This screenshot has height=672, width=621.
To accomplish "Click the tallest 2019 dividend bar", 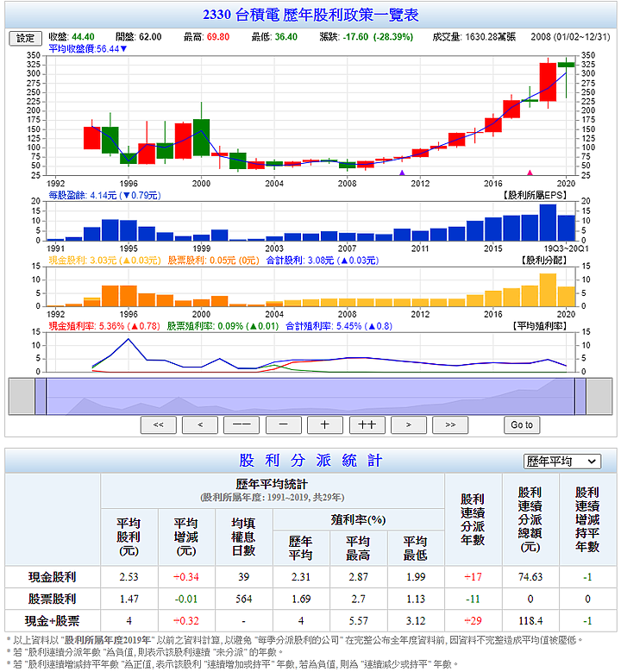I will pyautogui.click(x=548, y=290).
